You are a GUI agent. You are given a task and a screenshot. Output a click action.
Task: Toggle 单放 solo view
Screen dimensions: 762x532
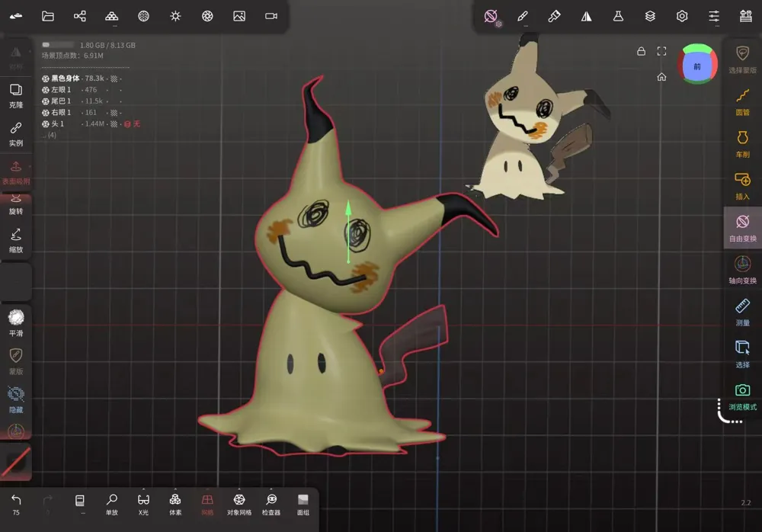[112, 505]
